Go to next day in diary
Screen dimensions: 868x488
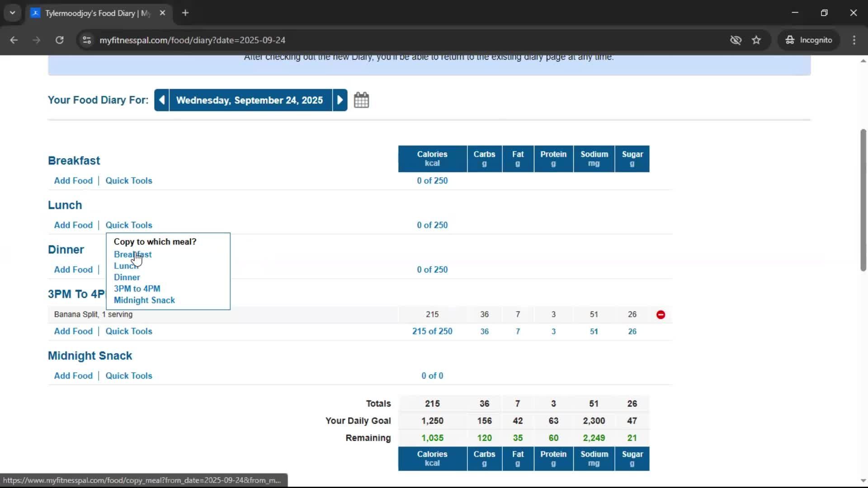pos(340,100)
